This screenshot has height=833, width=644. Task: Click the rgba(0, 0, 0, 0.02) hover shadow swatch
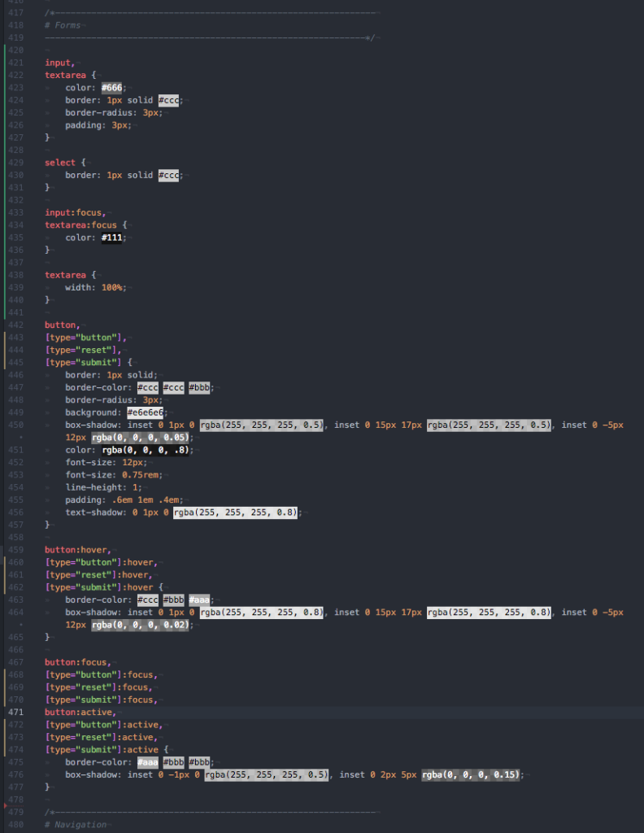(141, 625)
